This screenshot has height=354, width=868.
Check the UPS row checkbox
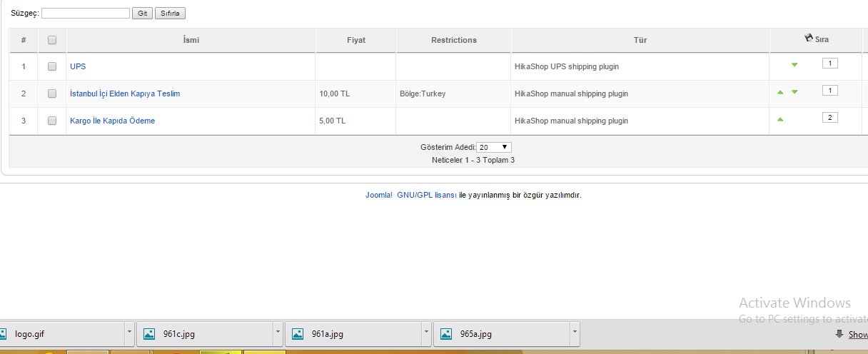[x=52, y=66]
